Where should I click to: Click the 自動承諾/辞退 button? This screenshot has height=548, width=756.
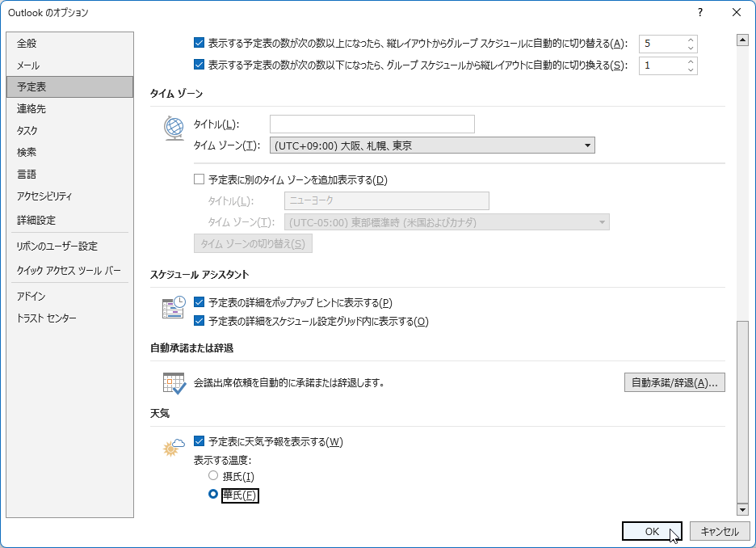pyautogui.click(x=674, y=382)
